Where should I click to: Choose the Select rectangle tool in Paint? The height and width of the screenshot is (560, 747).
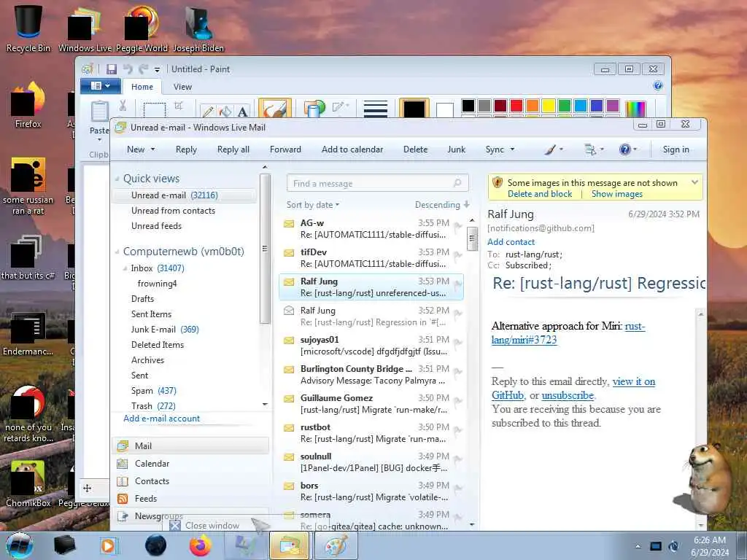point(155,110)
